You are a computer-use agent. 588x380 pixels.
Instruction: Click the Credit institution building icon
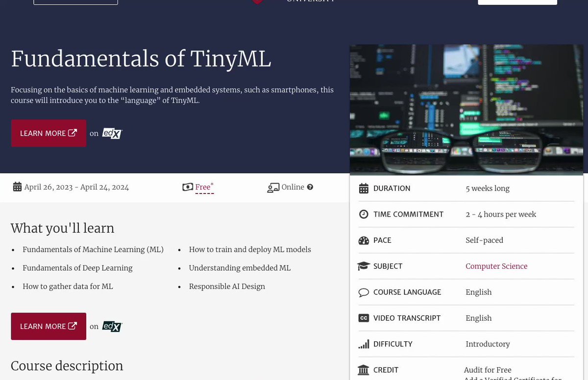point(364,370)
